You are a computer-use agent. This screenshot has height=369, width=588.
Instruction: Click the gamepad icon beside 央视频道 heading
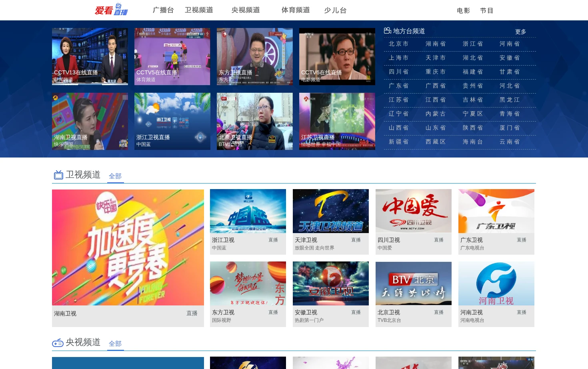[58, 343]
